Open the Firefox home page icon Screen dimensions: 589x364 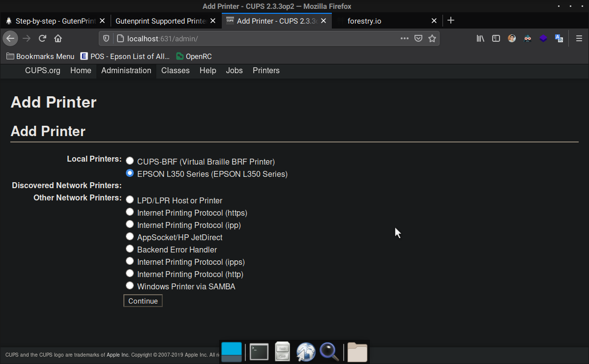click(58, 38)
